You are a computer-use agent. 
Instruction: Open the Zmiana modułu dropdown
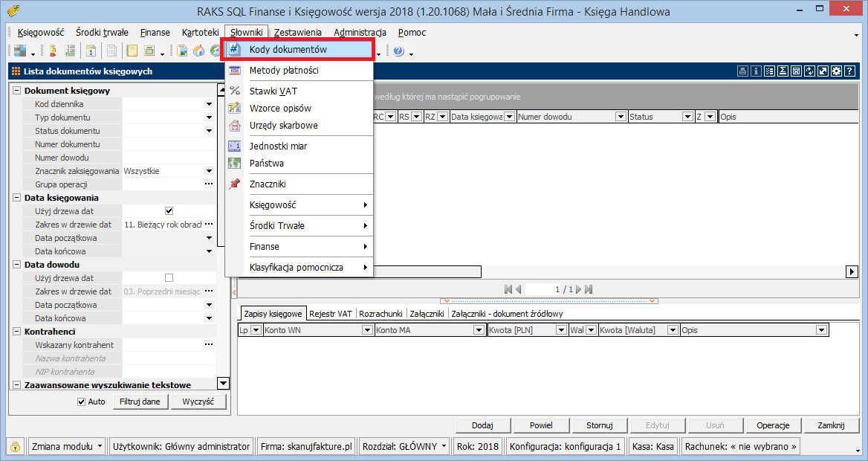pyautogui.click(x=100, y=446)
